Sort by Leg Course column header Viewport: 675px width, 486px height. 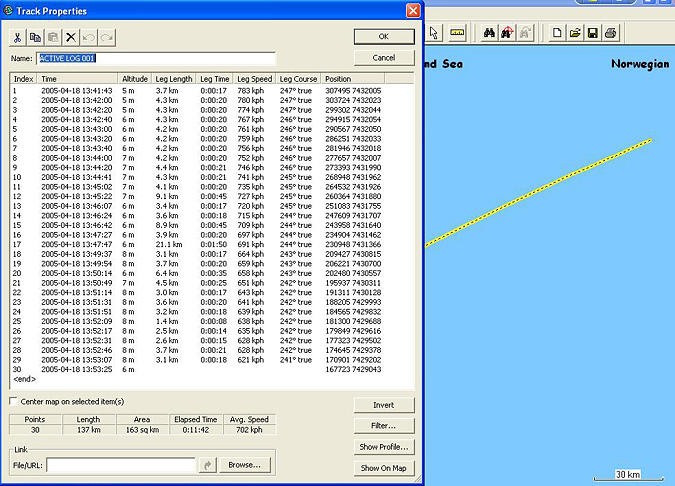(298, 79)
